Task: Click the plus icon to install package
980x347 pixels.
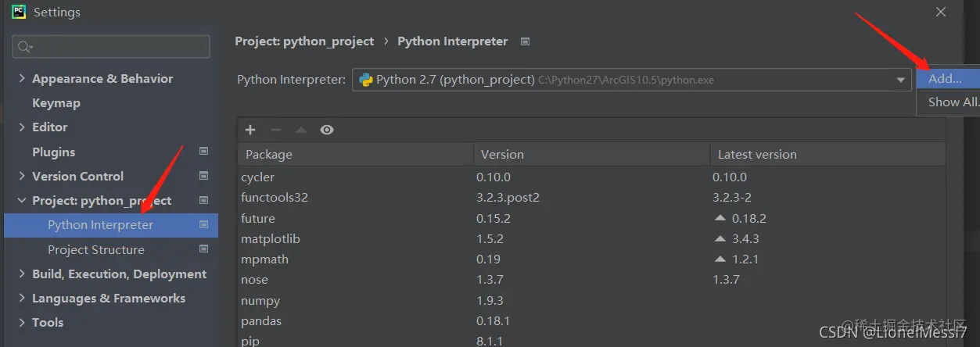Action: click(x=250, y=130)
